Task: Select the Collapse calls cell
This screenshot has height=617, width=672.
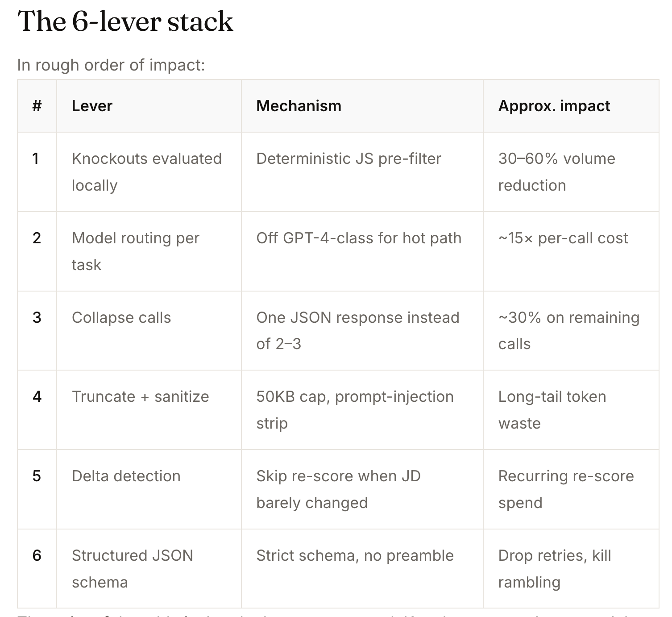Action: coord(149,331)
